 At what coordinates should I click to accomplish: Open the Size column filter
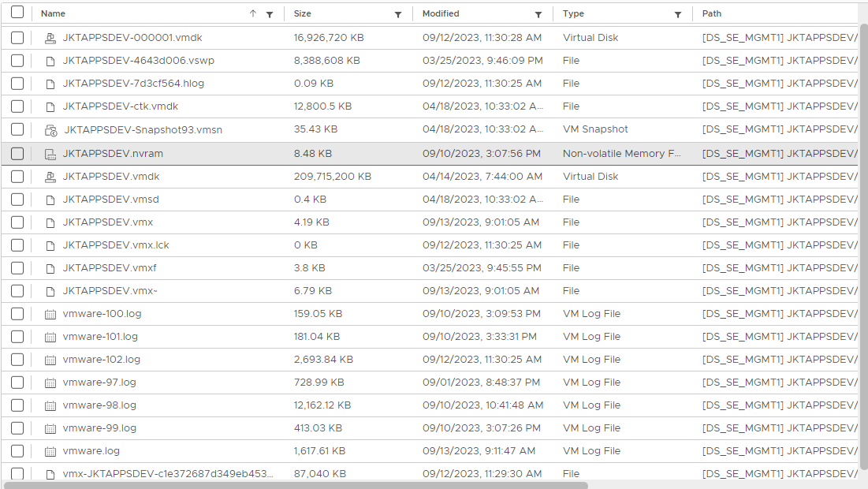(398, 14)
